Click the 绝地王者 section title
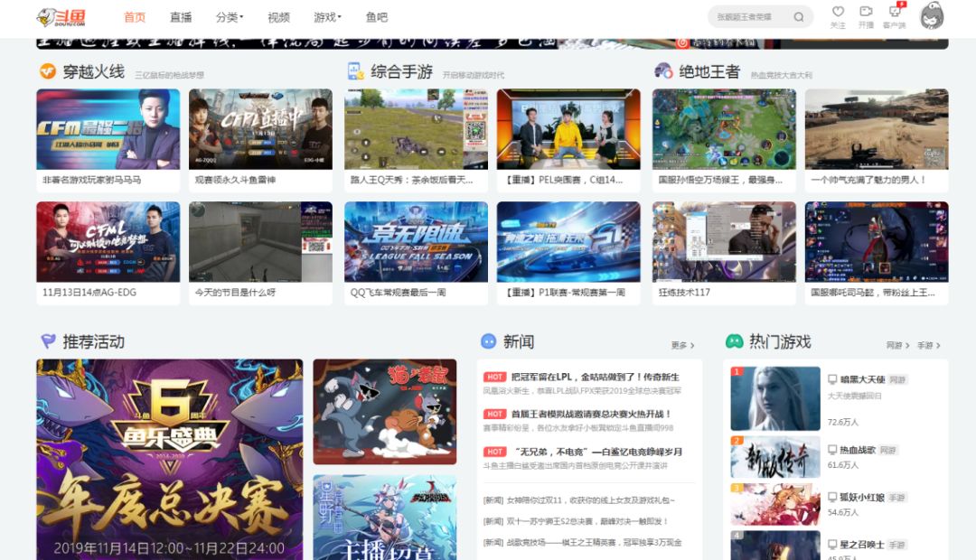976x560 pixels. (709, 71)
